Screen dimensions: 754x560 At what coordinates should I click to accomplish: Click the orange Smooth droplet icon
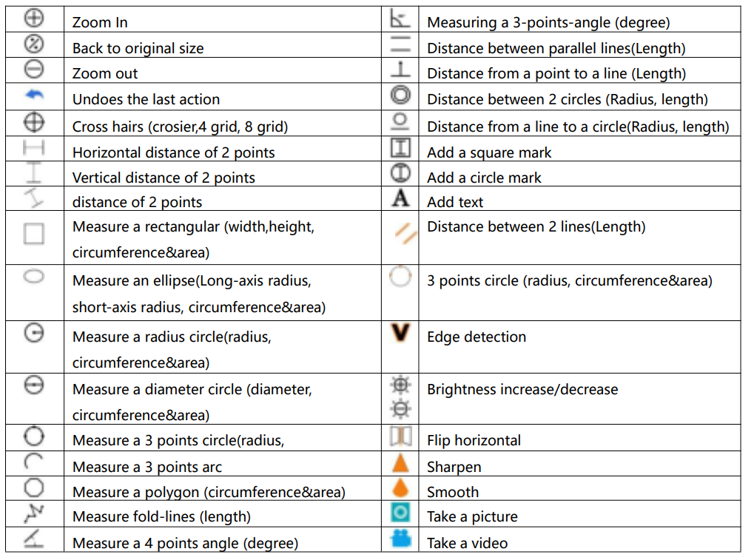400,488
